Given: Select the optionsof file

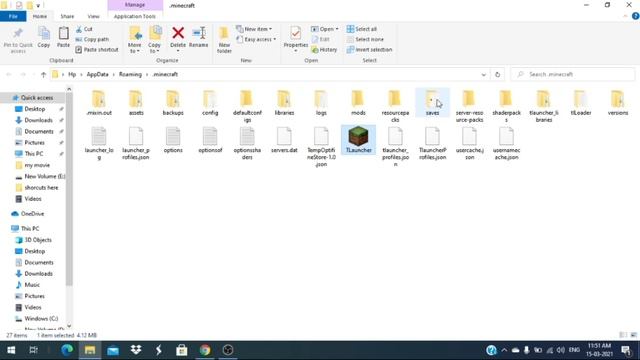Looking at the screenshot, I should click(x=210, y=140).
